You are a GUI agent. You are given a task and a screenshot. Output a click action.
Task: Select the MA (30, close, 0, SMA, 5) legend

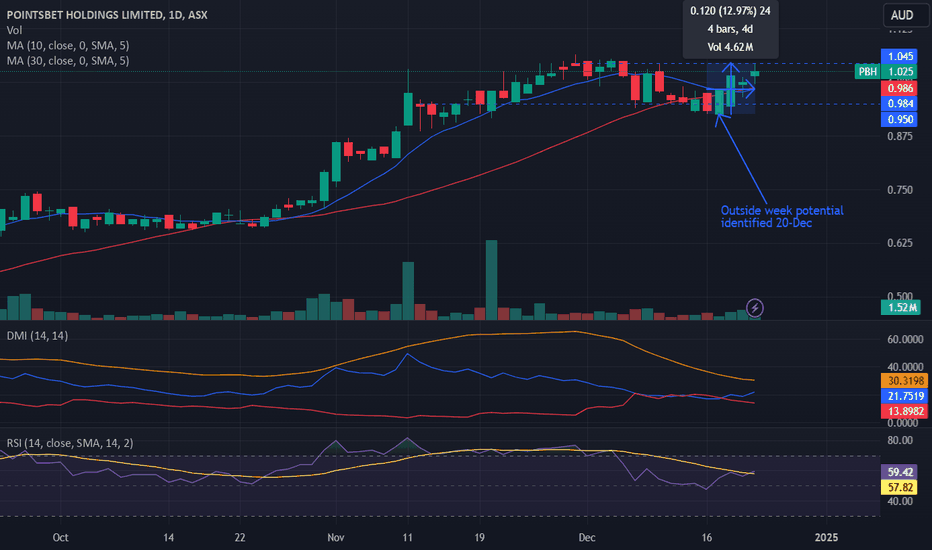tap(68, 61)
